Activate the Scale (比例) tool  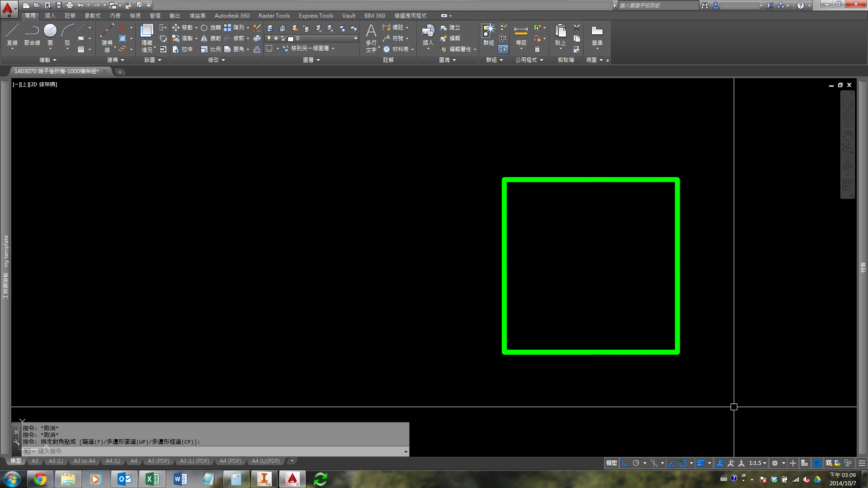[x=211, y=49]
